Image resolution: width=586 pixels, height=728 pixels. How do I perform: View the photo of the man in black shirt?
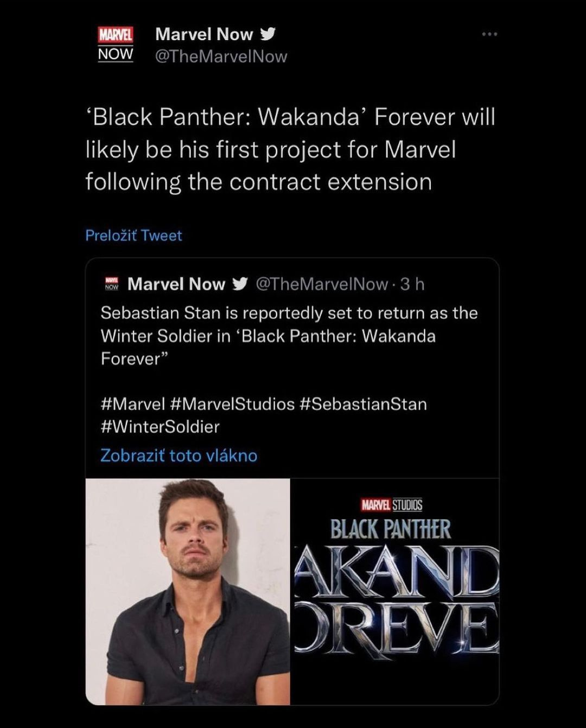tap(188, 592)
